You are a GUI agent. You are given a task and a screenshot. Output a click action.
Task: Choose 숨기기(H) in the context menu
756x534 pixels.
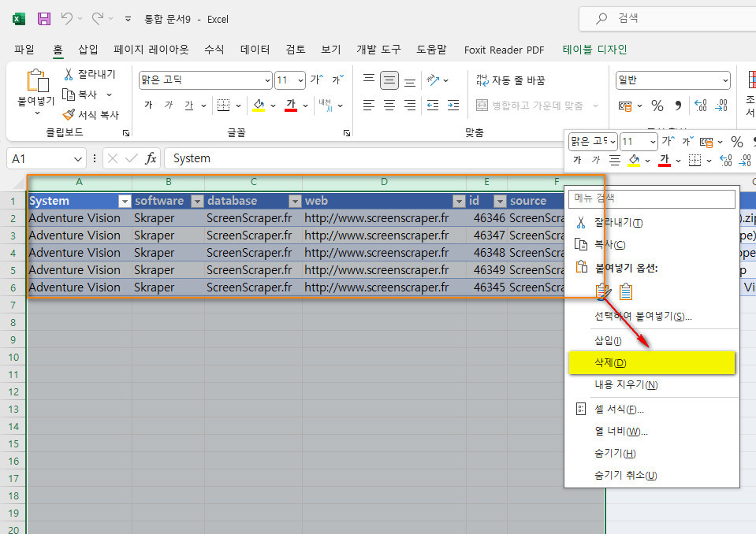[x=652, y=454]
